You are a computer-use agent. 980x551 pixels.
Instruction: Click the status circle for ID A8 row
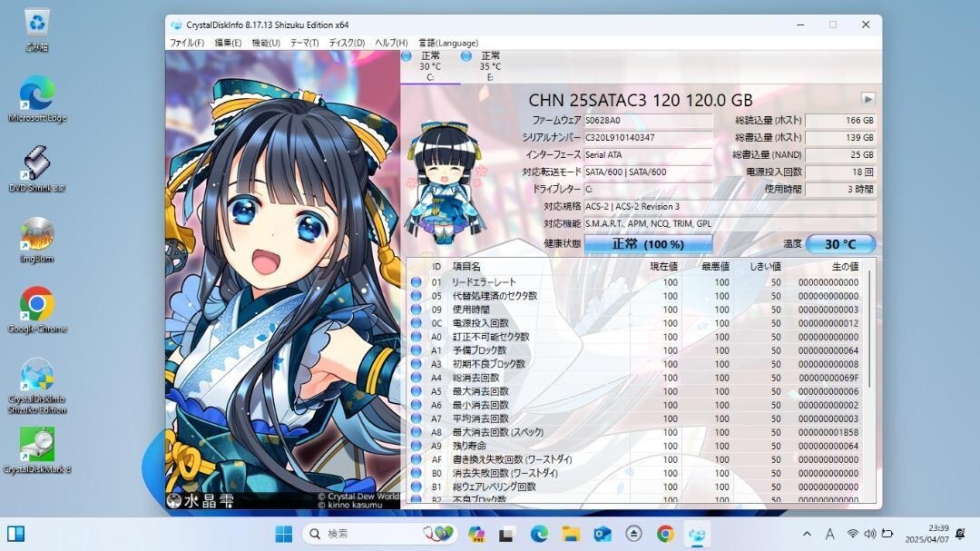click(x=416, y=432)
